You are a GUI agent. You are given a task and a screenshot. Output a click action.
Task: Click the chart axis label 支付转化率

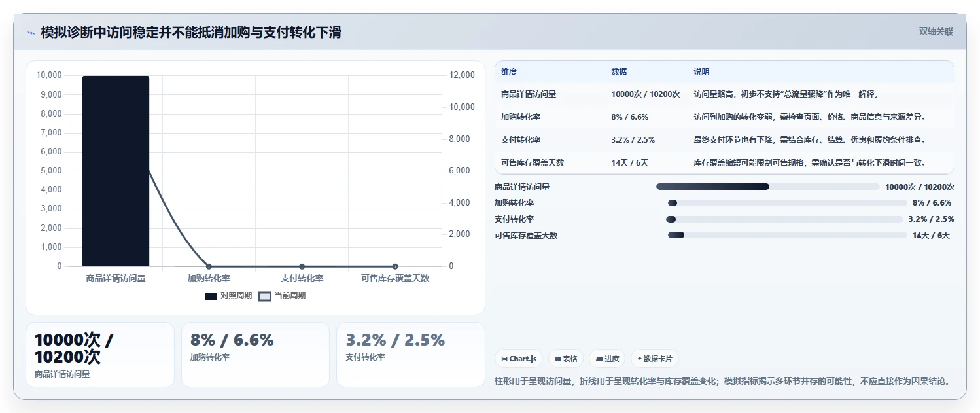tap(302, 278)
